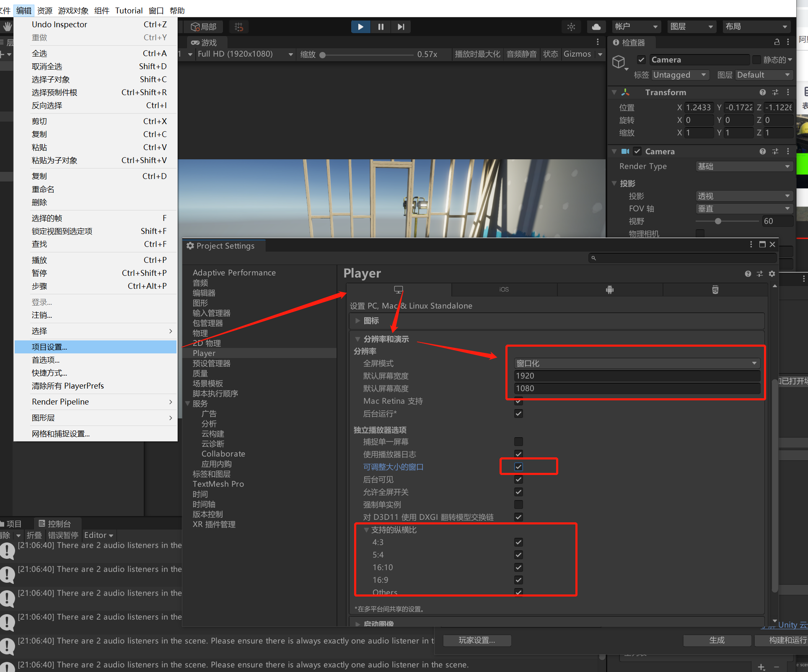The height and width of the screenshot is (672, 808).
Task: Click the Step frame button
Action: (401, 27)
